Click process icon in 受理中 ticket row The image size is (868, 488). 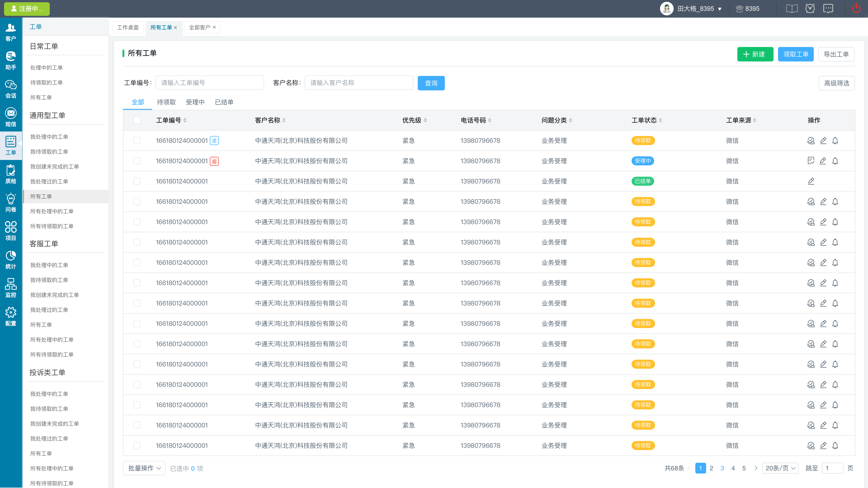[x=811, y=161]
